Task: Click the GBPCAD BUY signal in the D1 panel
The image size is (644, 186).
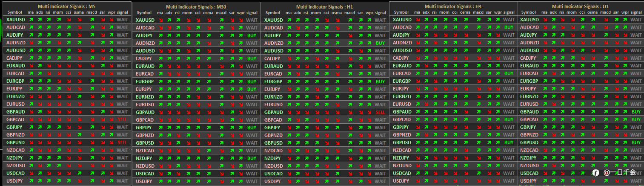Action: pyautogui.click(x=636, y=119)
